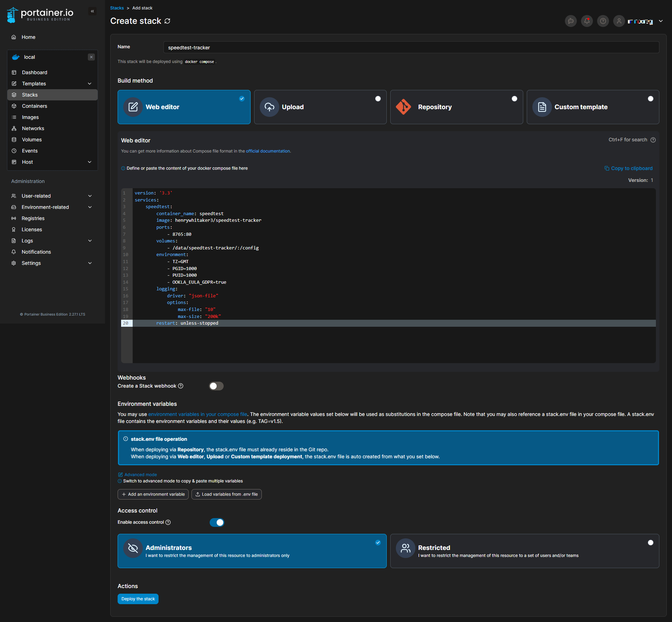This screenshot has width=672, height=622.
Task: Open Stacks in the sidebar
Action: tap(52, 95)
